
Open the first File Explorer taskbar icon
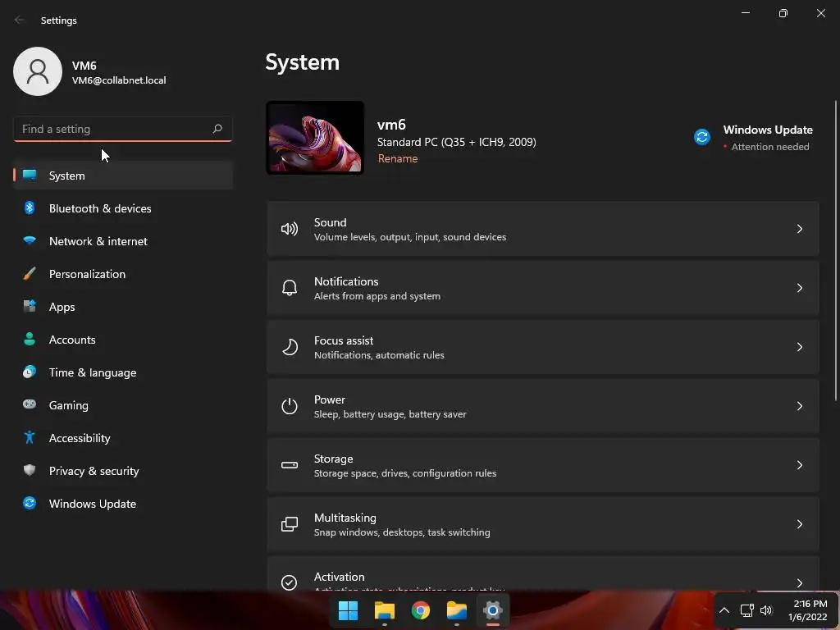pos(385,610)
